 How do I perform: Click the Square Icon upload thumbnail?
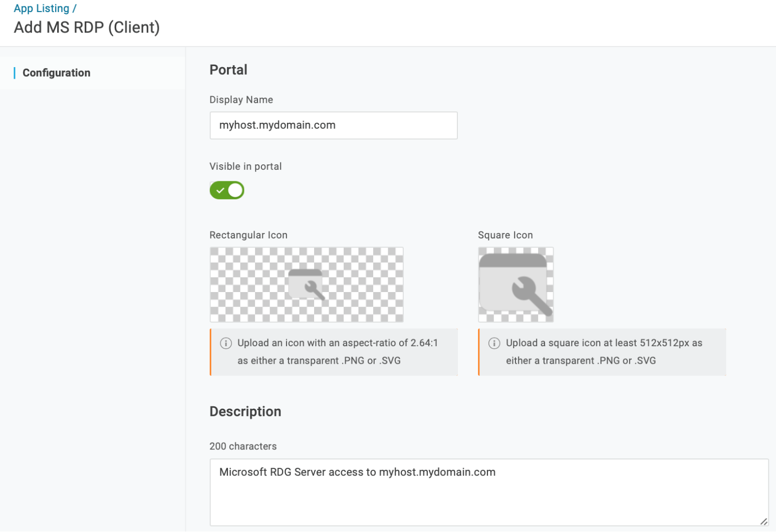click(515, 284)
